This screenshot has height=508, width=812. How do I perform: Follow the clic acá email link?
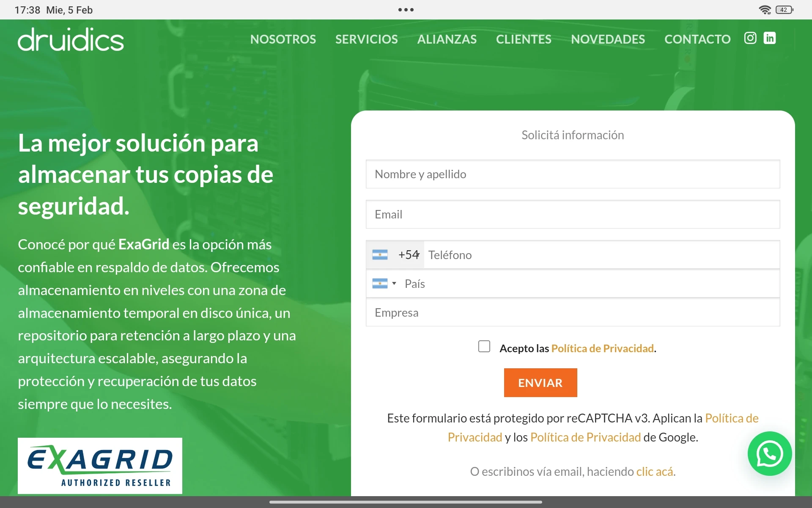pyautogui.click(x=655, y=472)
